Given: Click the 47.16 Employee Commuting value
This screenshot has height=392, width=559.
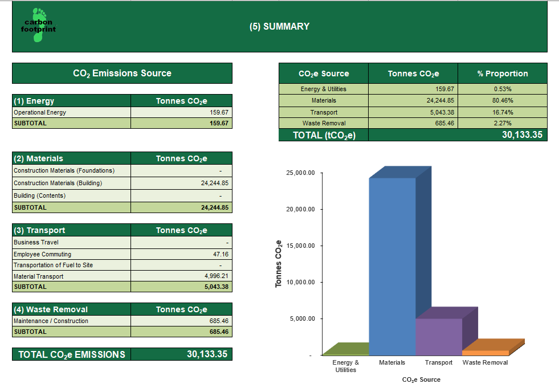Looking at the screenshot, I should click(221, 254).
